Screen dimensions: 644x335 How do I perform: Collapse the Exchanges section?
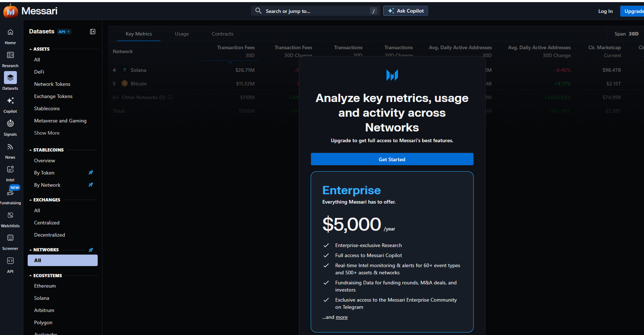(31, 200)
